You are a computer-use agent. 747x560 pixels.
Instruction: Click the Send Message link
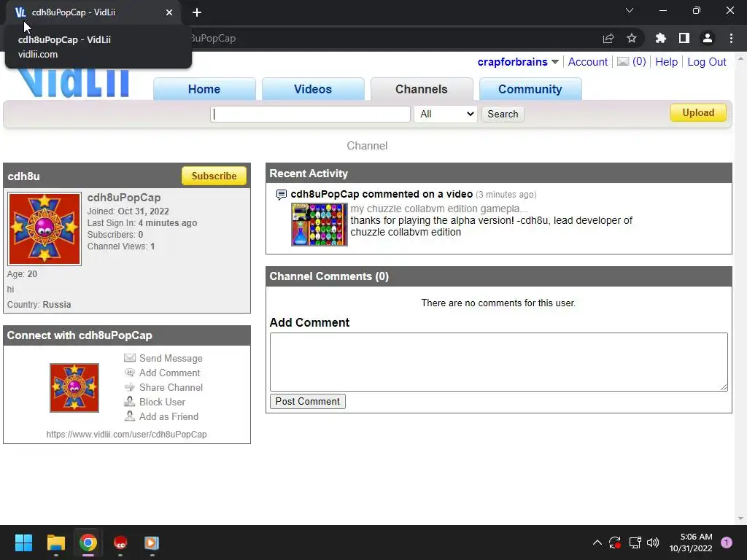tap(171, 358)
